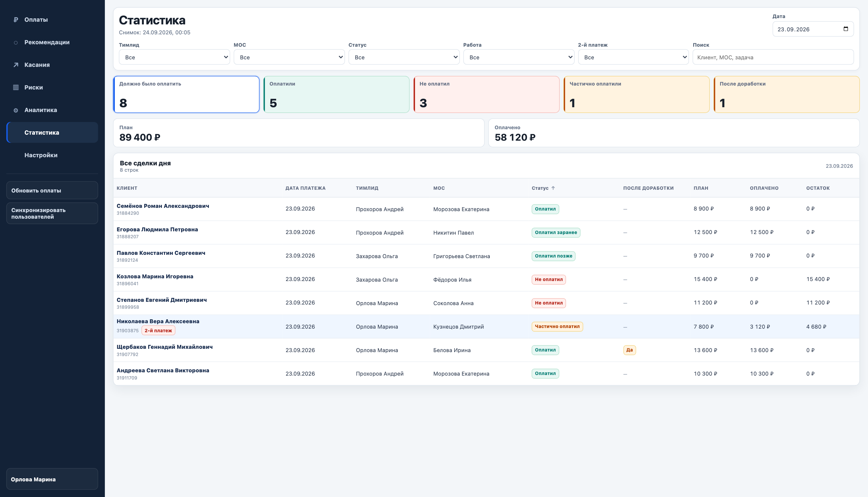Click Частично оплатил status badge
This screenshot has width=868, height=497.
click(x=557, y=326)
